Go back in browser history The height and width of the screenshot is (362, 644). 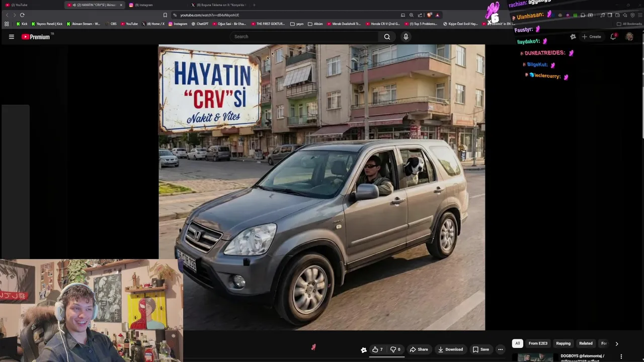coord(7,15)
